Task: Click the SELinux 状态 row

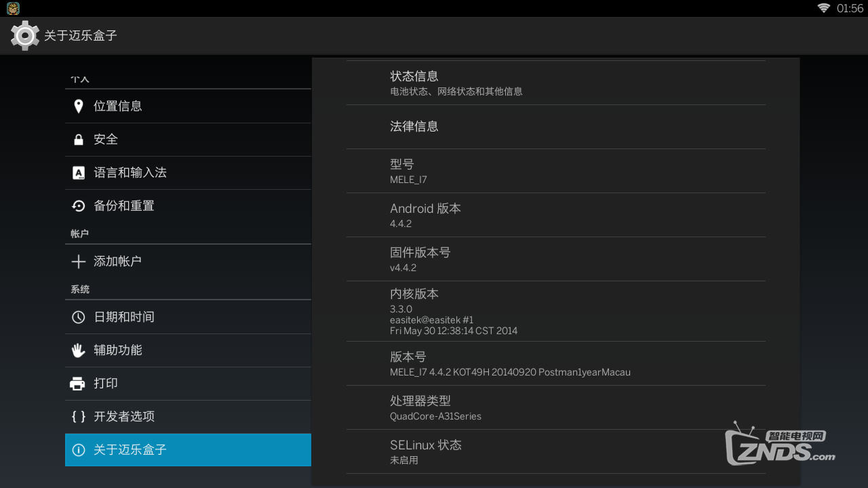Action: click(556, 451)
